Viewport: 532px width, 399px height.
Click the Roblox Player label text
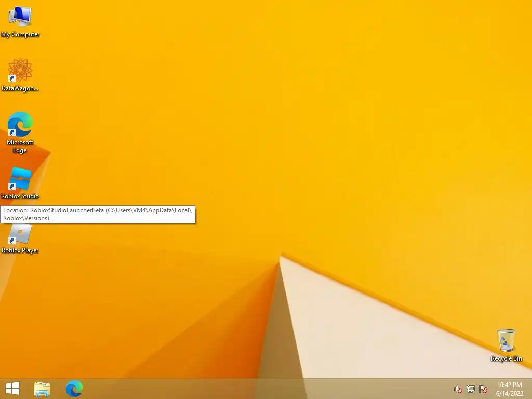[x=20, y=250]
